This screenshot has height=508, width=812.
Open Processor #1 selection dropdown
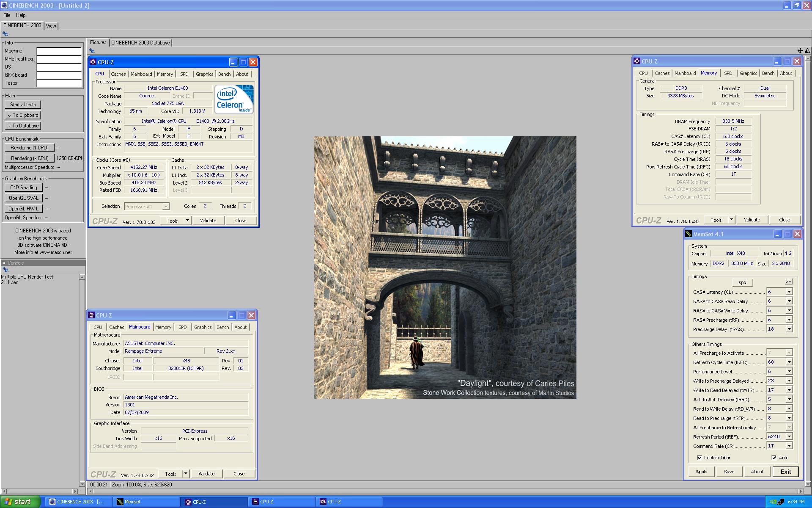[x=166, y=207]
